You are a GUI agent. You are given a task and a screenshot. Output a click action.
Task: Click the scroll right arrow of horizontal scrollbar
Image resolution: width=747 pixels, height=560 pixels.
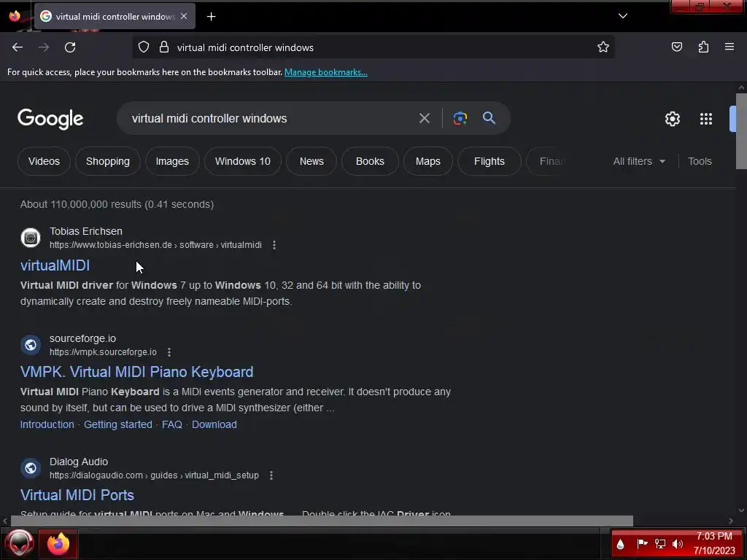[731, 521]
